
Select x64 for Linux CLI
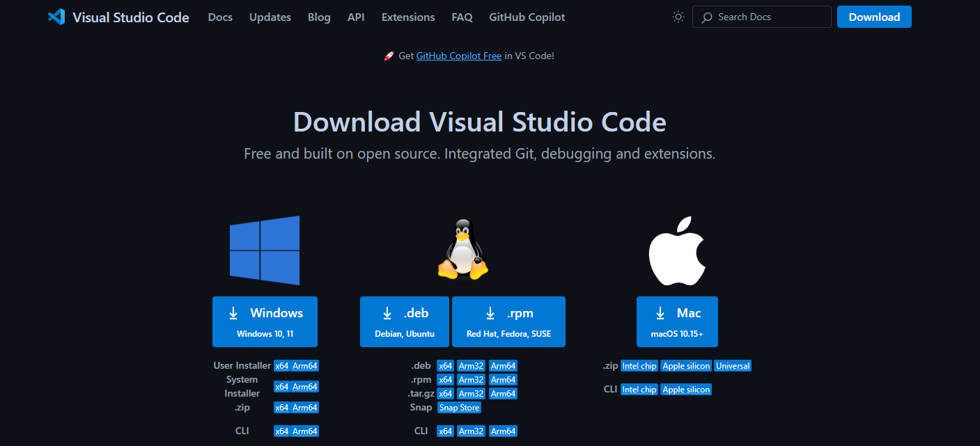[x=445, y=431]
